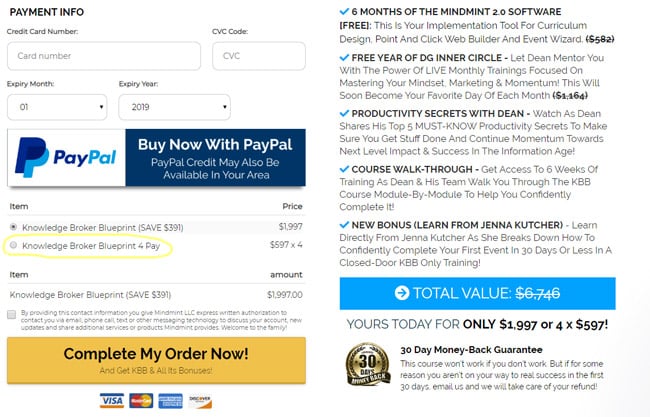
Task: Open the Expiry Month dropdown
Action: 57,107
